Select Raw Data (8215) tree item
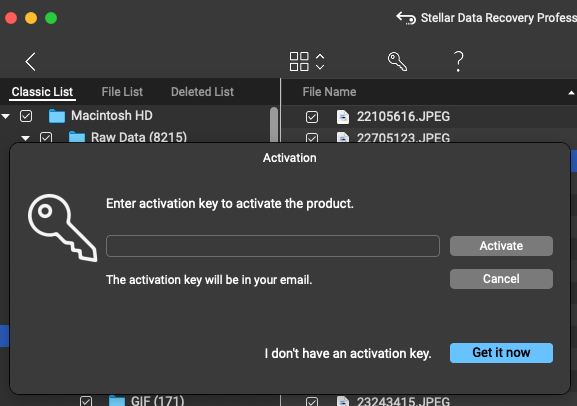The height and width of the screenshot is (406, 577). (139, 137)
